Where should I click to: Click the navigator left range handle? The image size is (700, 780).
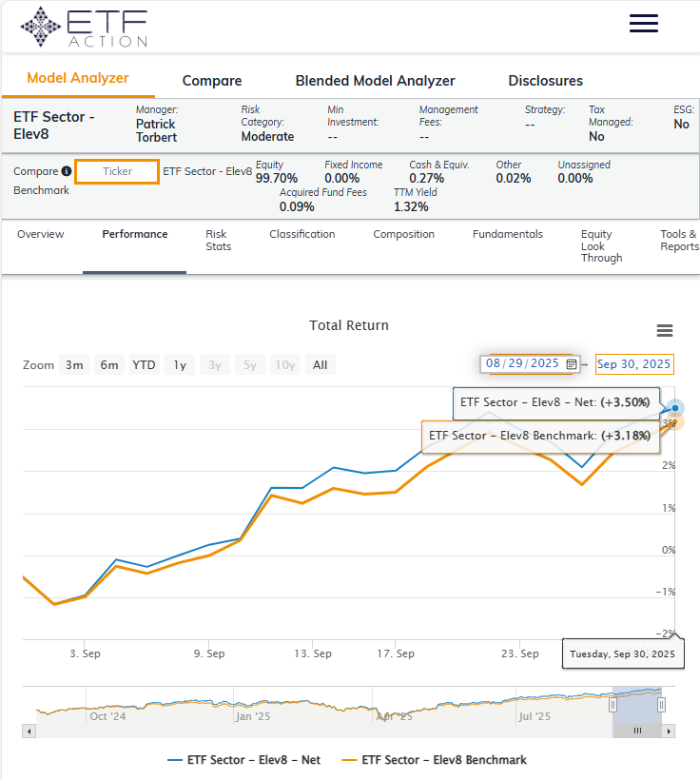pos(612,705)
